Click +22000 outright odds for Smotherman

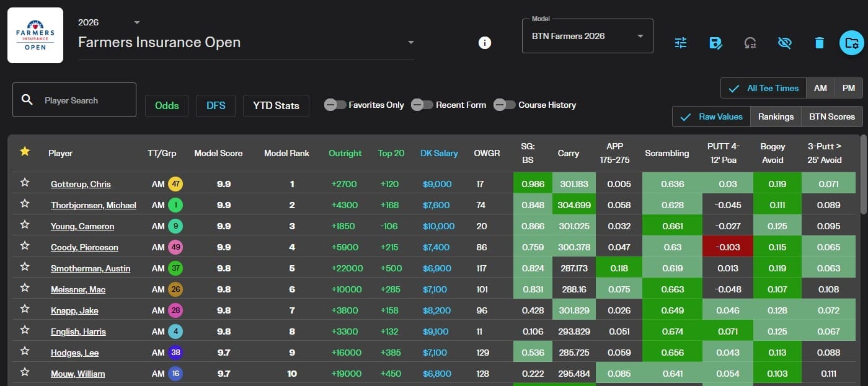(x=347, y=268)
